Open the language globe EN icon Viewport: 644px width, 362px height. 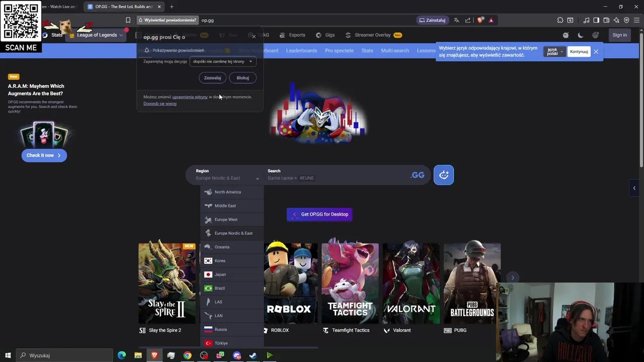pyautogui.click(x=596, y=35)
